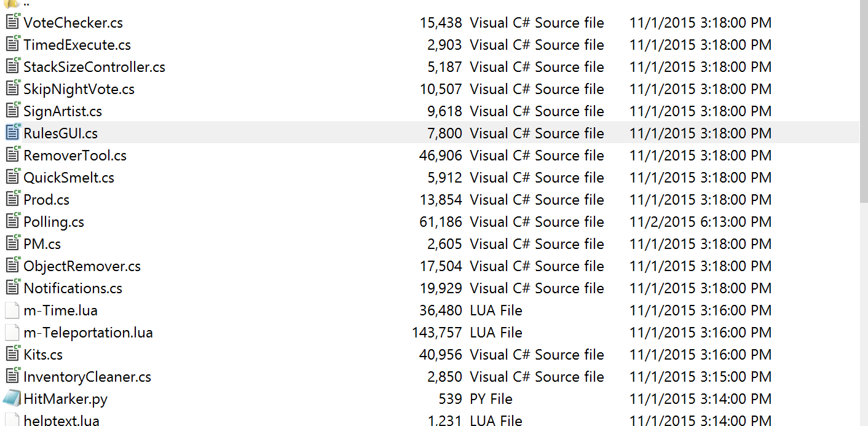Select the SkipNightVote.cs file name
This screenshot has width=868, height=426.
(x=79, y=89)
